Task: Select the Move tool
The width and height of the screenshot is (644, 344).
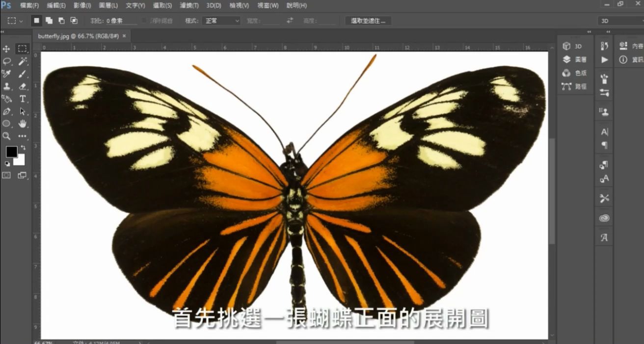Action: (7, 49)
